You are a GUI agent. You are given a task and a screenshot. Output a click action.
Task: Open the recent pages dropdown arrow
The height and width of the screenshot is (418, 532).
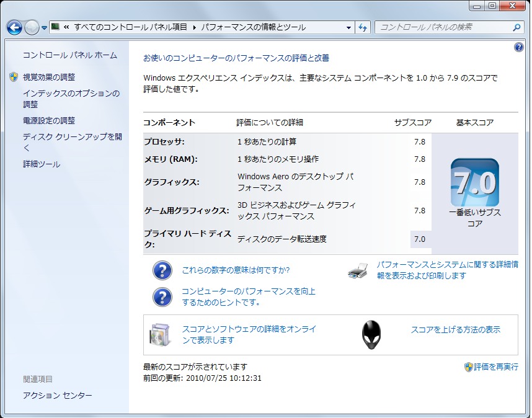44,28
